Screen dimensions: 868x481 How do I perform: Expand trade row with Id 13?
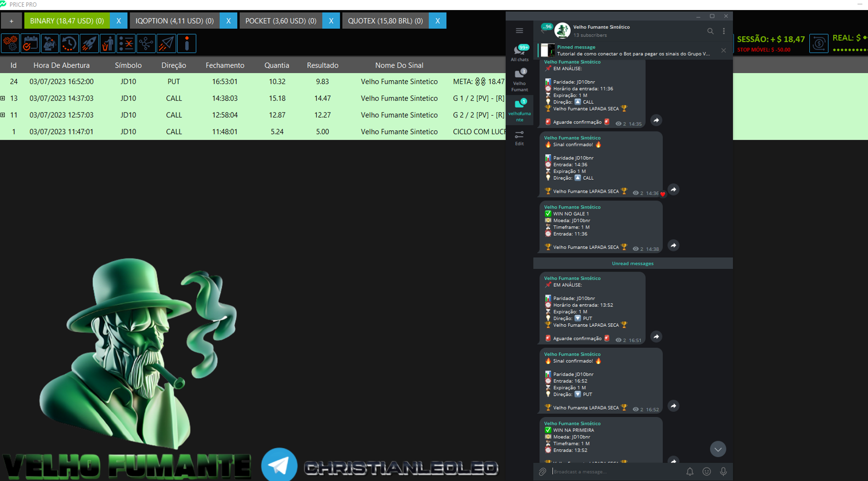[x=3, y=99]
